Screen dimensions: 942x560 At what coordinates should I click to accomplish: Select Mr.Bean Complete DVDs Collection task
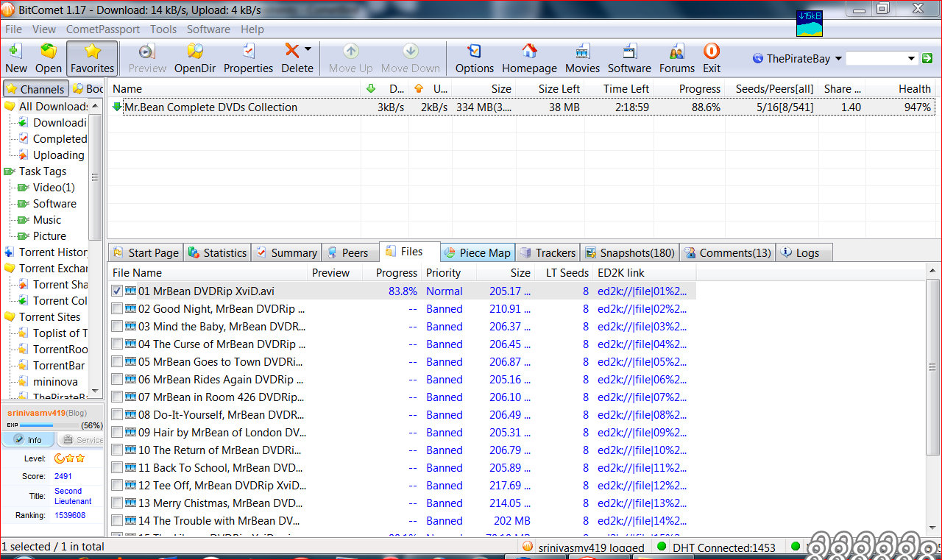coord(522,107)
